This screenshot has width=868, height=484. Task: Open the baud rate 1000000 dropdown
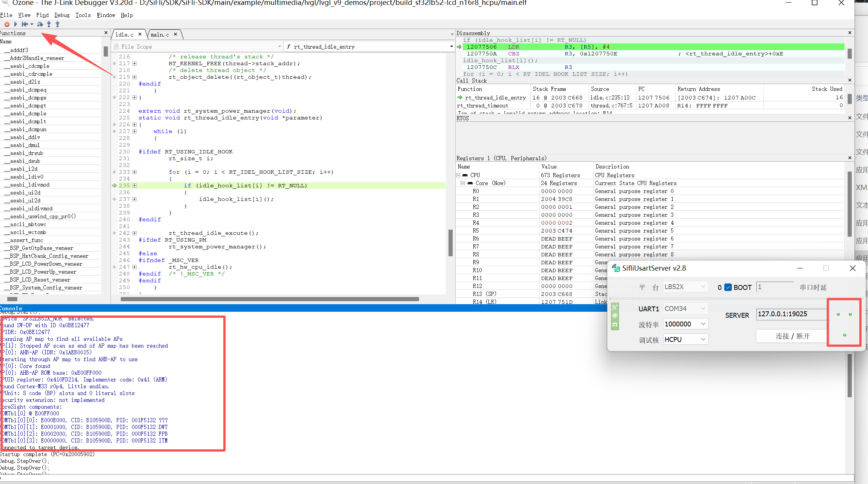pos(685,324)
